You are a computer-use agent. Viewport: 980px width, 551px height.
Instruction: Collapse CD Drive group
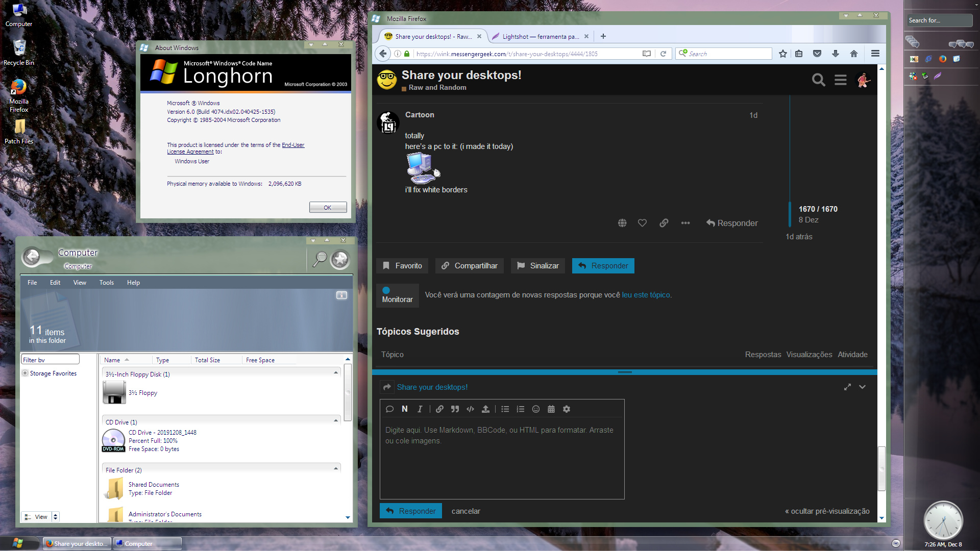coord(336,421)
